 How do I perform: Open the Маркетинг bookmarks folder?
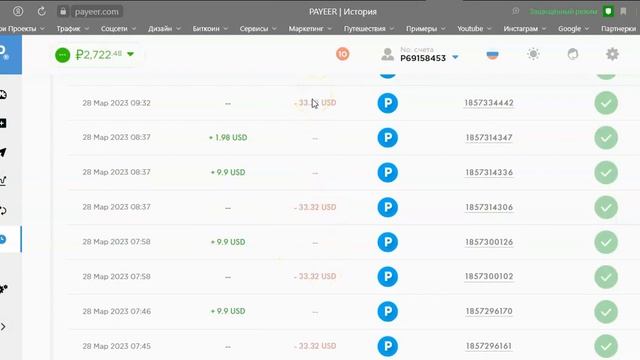point(310,29)
